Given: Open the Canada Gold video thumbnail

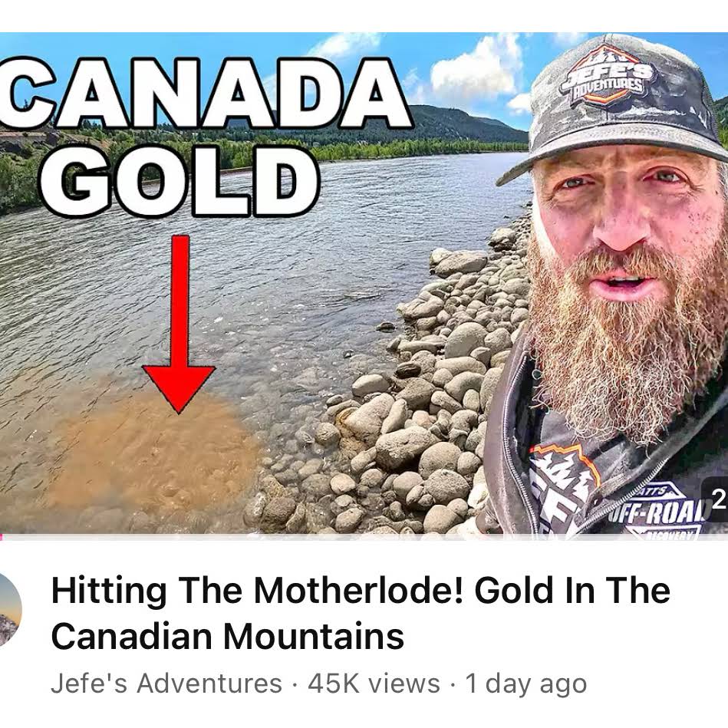Looking at the screenshot, I should (x=364, y=283).
